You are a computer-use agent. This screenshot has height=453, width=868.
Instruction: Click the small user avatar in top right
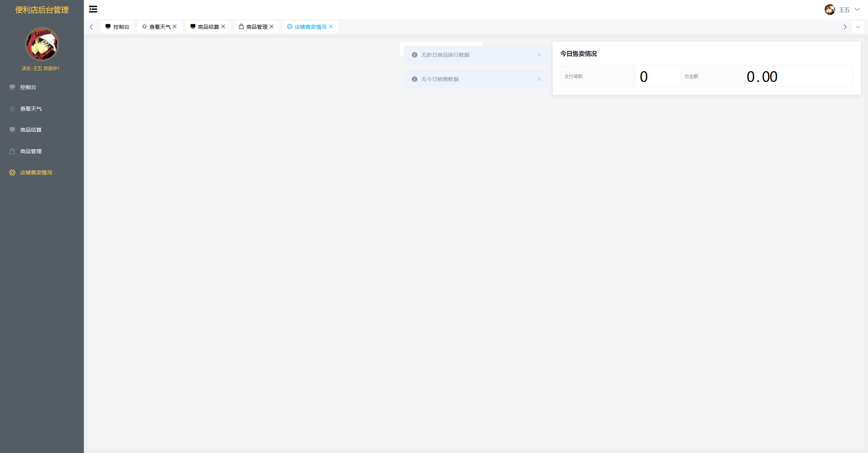pos(830,10)
